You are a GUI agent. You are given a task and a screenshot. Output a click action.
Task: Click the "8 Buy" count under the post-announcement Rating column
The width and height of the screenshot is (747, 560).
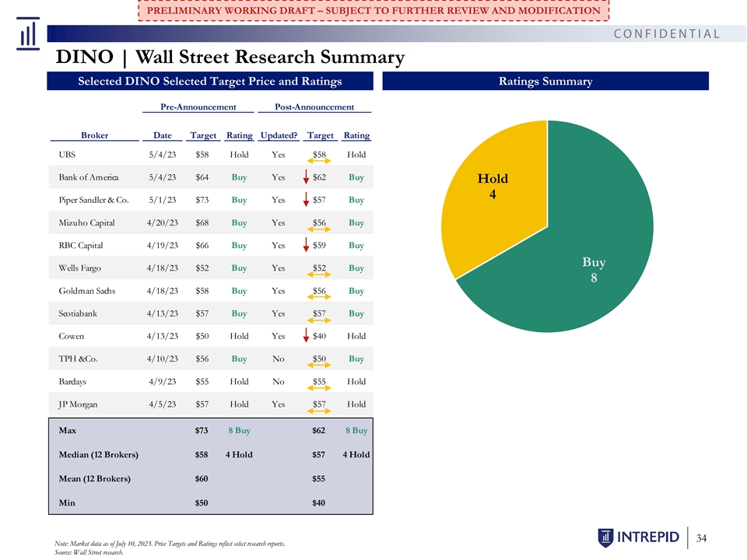356,430
